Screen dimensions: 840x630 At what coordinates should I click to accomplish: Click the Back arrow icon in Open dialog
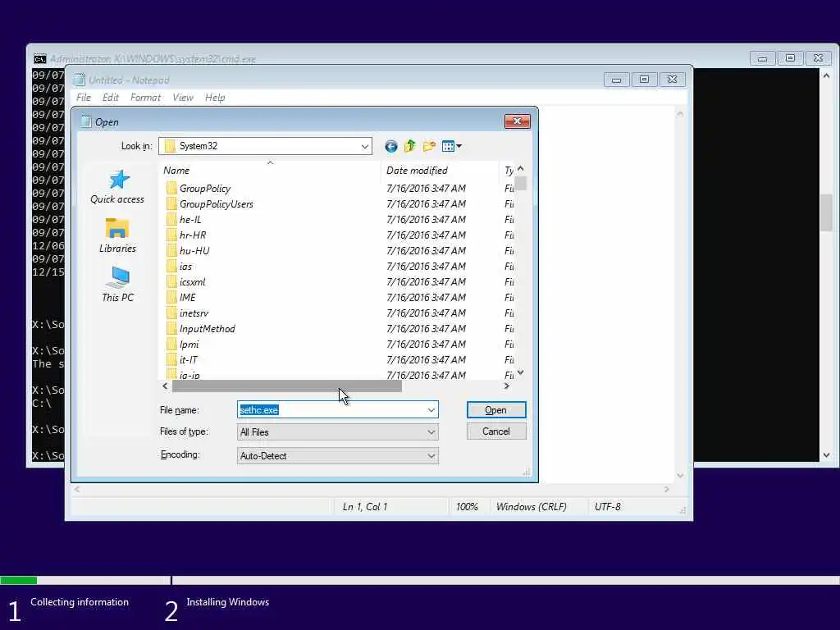[391, 146]
